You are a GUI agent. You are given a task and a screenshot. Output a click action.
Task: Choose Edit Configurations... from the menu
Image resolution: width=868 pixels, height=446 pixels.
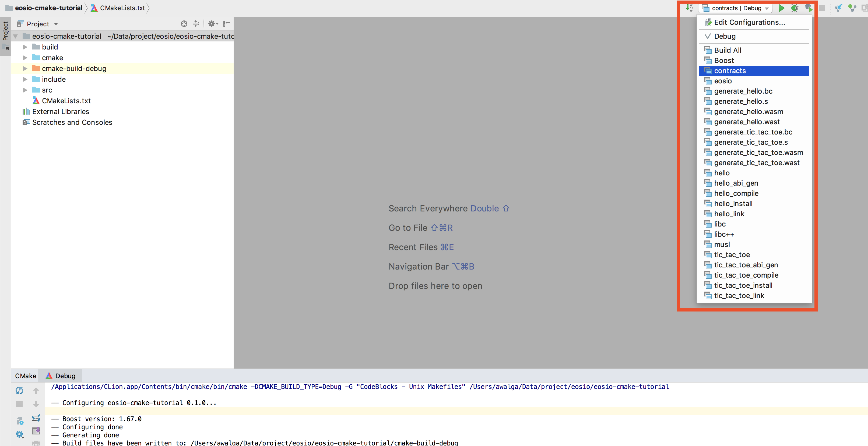click(x=749, y=22)
